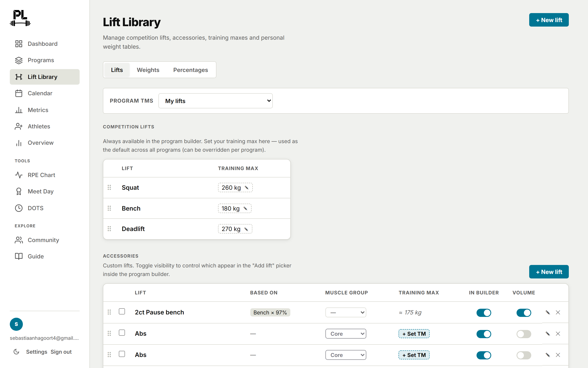Image resolution: width=588 pixels, height=368 pixels.
Task: Open the RPE Chart pulse icon
Action: point(19,175)
